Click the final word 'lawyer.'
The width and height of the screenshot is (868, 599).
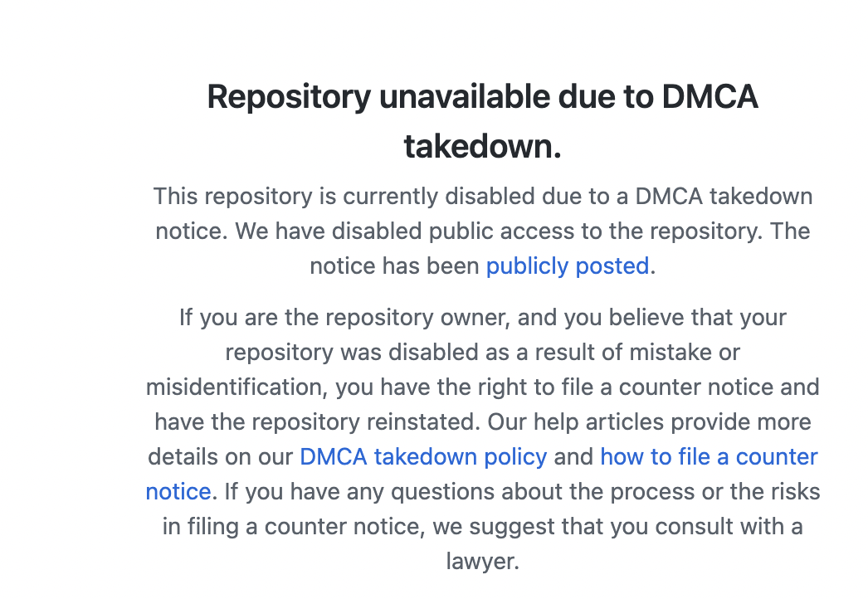tap(483, 562)
